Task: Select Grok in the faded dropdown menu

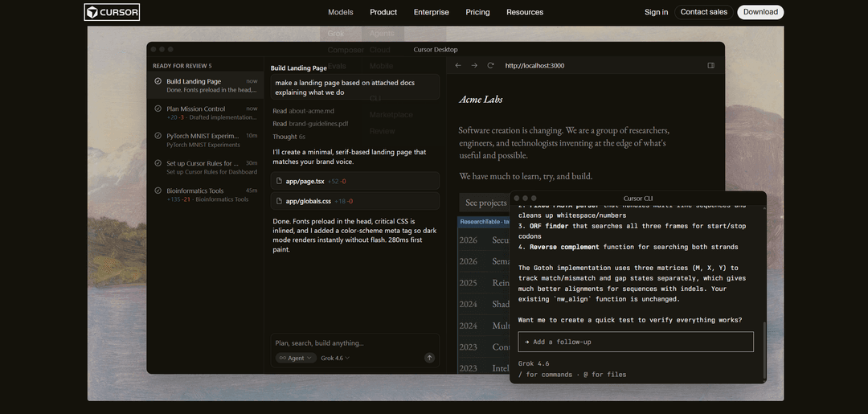Action: [x=335, y=33]
